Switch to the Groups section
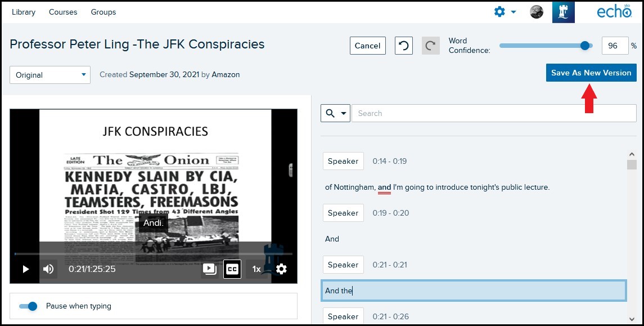 [x=103, y=12]
